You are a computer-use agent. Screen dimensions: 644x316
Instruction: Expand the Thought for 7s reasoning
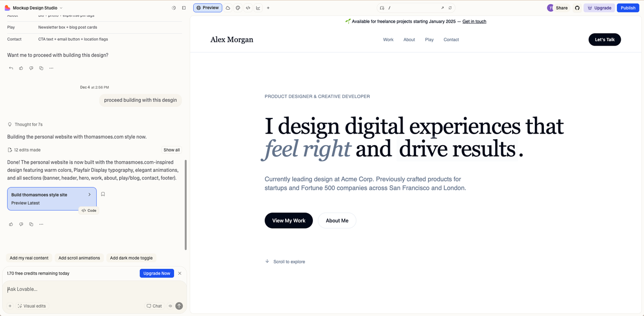coord(28,125)
